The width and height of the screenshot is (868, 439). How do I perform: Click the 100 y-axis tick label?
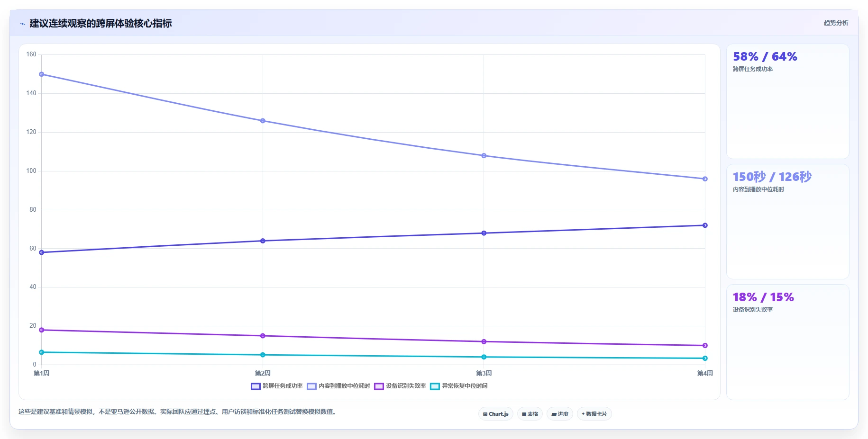click(31, 171)
